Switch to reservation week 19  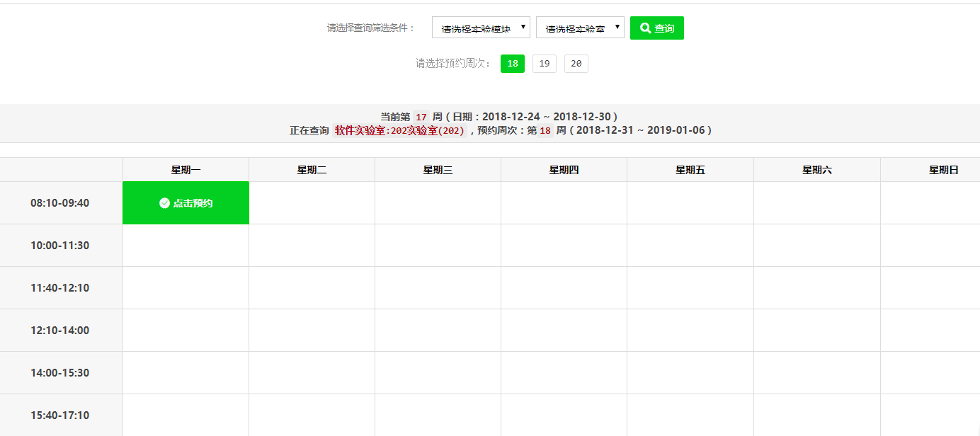tap(544, 64)
